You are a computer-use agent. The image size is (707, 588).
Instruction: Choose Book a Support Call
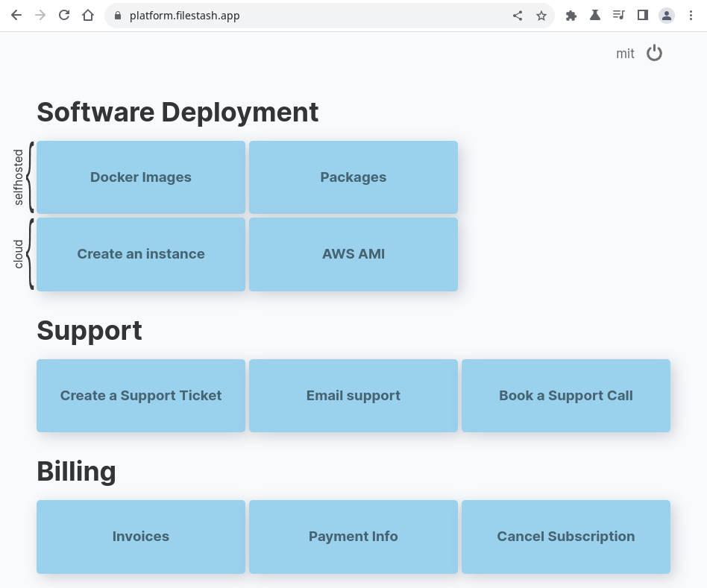566,396
